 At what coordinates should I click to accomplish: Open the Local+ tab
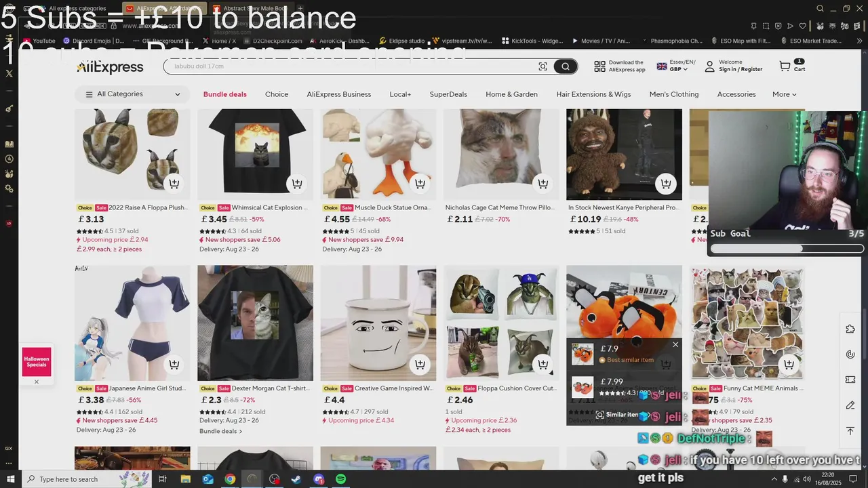(x=400, y=94)
